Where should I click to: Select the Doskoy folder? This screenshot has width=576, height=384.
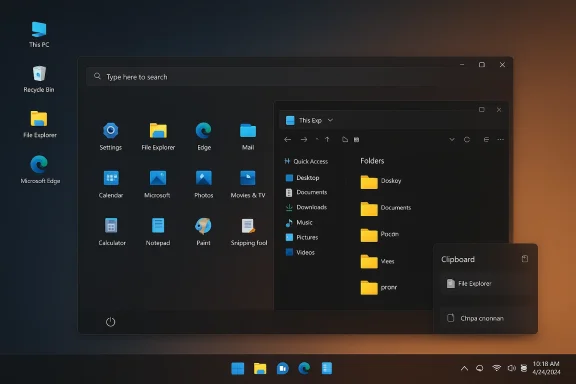coord(381,182)
